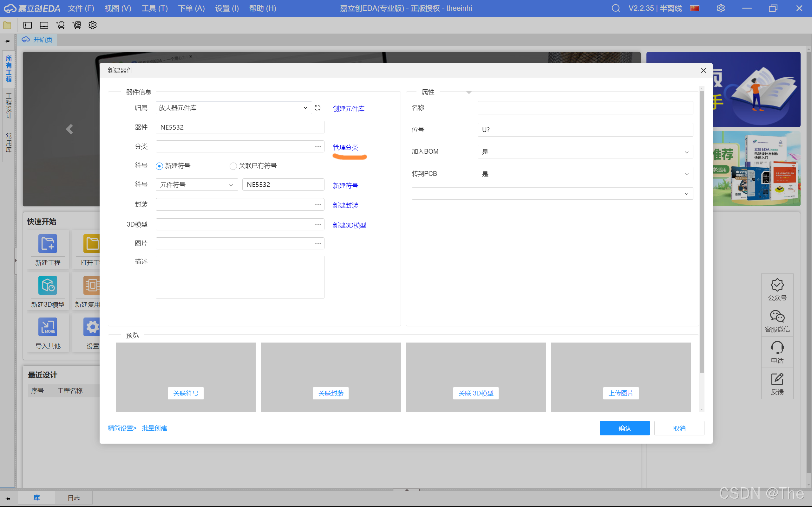Viewport: 812px width, 507px height.
Task: Switch to the 日志 bottom tab
Action: coord(74,497)
